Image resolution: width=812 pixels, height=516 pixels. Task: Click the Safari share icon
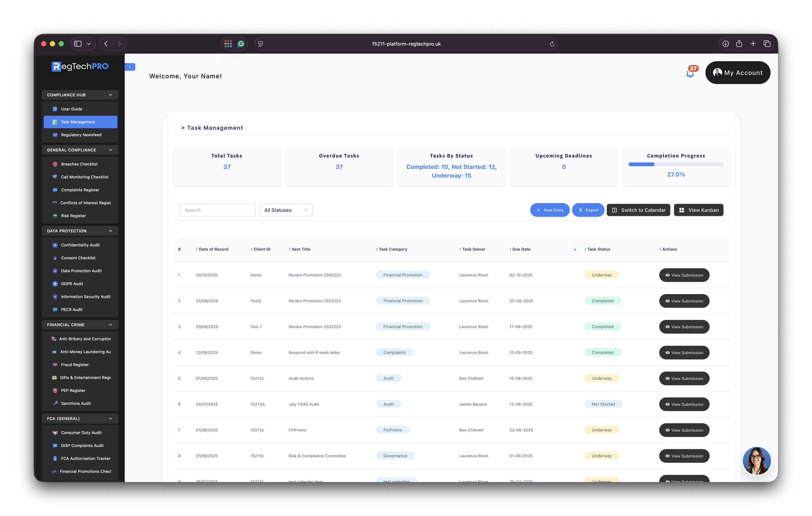click(739, 44)
